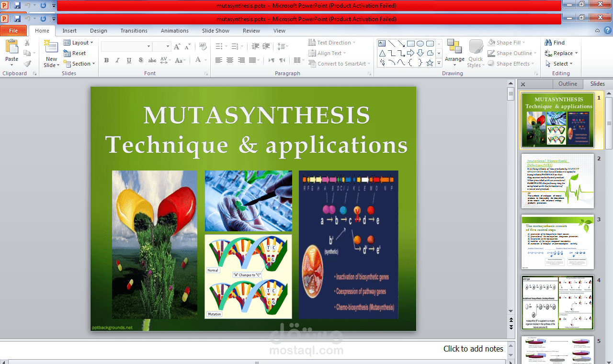Image resolution: width=613 pixels, height=364 pixels.
Task: Pick the Arrow line shape
Action: [401, 43]
